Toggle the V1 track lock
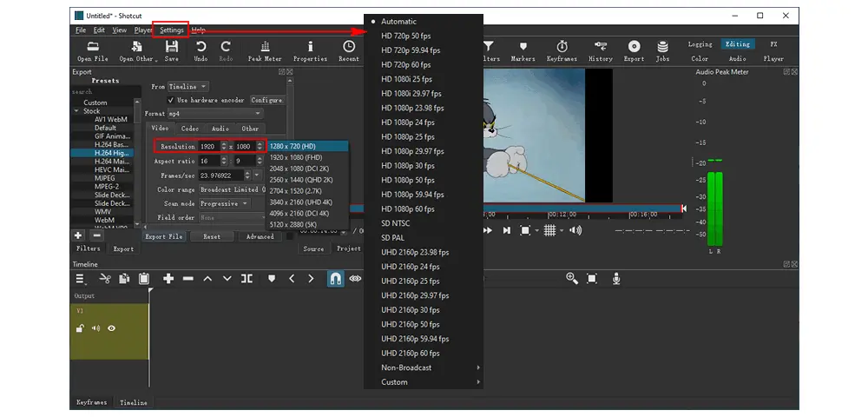The height and width of the screenshot is (417, 868). coord(80,328)
